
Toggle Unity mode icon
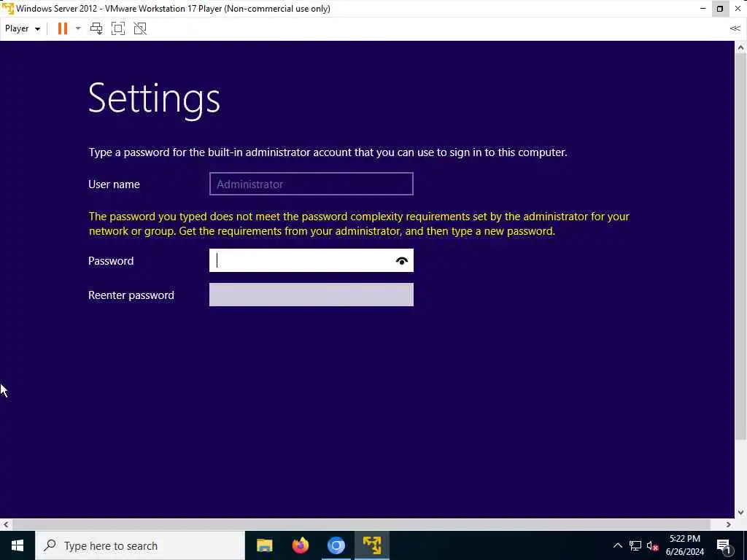coord(140,28)
